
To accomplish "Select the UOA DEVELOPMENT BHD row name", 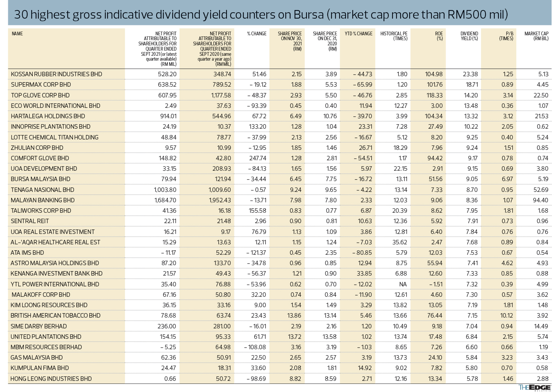I will [x=44, y=168].
